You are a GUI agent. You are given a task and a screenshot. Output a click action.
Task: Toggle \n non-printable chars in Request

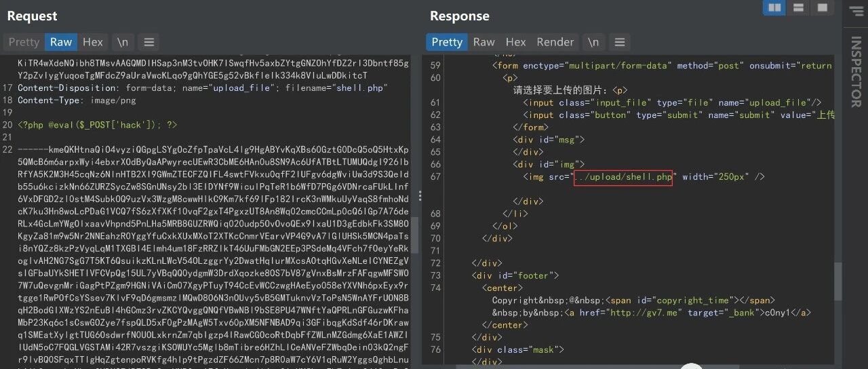[x=122, y=42]
